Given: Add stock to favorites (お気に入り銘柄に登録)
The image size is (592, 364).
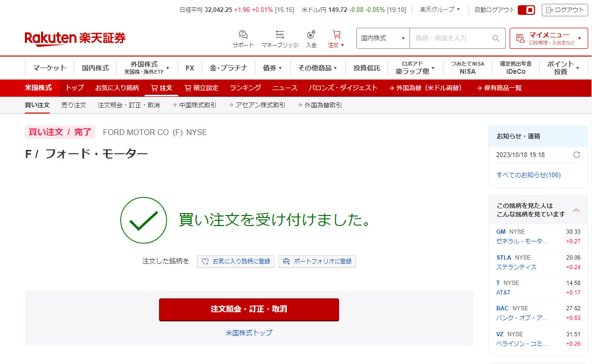Looking at the screenshot, I should tap(236, 262).
